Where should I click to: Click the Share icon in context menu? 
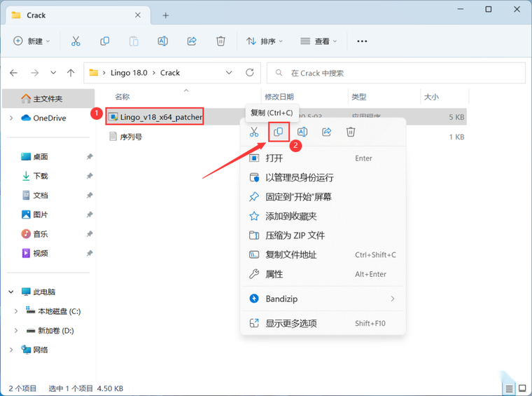point(326,132)
